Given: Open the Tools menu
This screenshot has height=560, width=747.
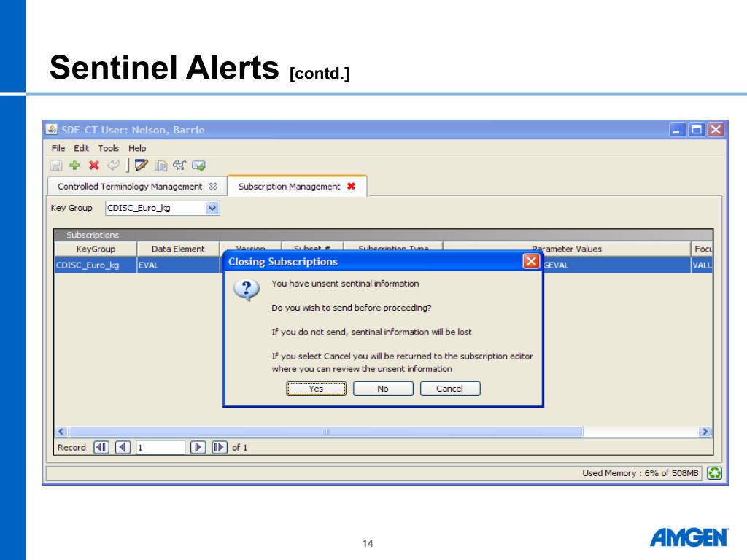Looking at the screenshot, I should (x=109, y=148).
